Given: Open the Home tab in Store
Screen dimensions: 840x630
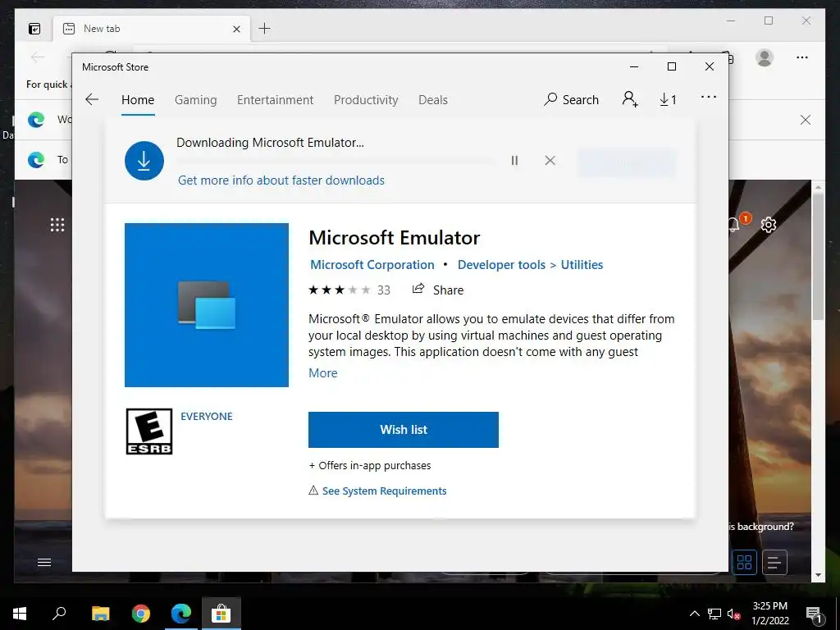Looking at the screenshot, I should pos(138,99).
